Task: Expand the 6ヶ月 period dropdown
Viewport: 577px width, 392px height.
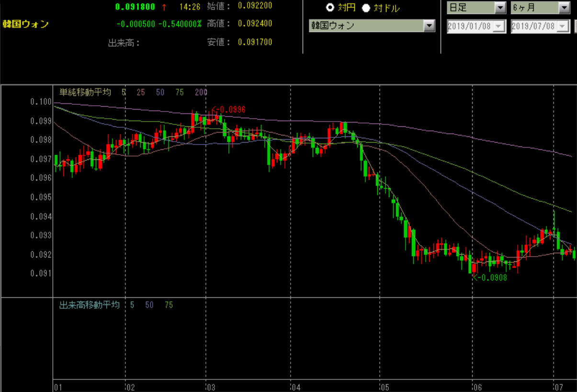Action: tap(564, 8)
